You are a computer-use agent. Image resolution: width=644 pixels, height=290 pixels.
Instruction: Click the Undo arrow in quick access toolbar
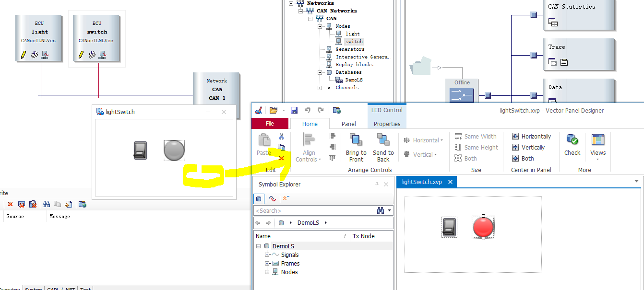click(308, 110)
